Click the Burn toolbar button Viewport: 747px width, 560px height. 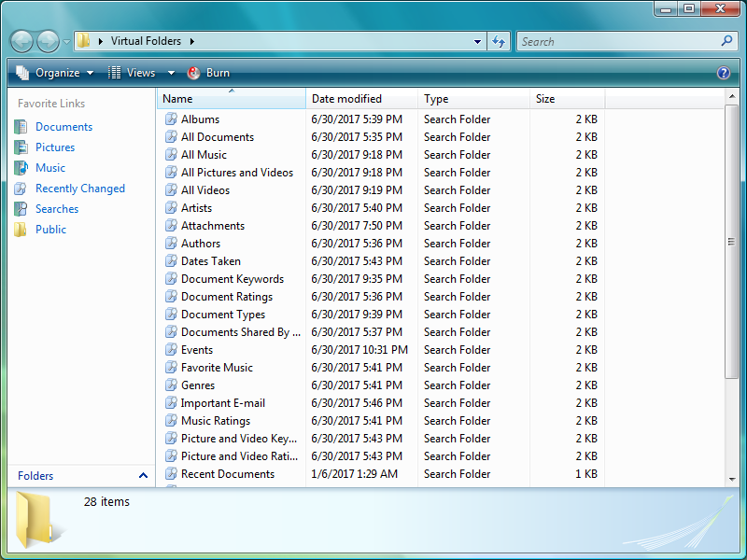(x=208, y=73)
